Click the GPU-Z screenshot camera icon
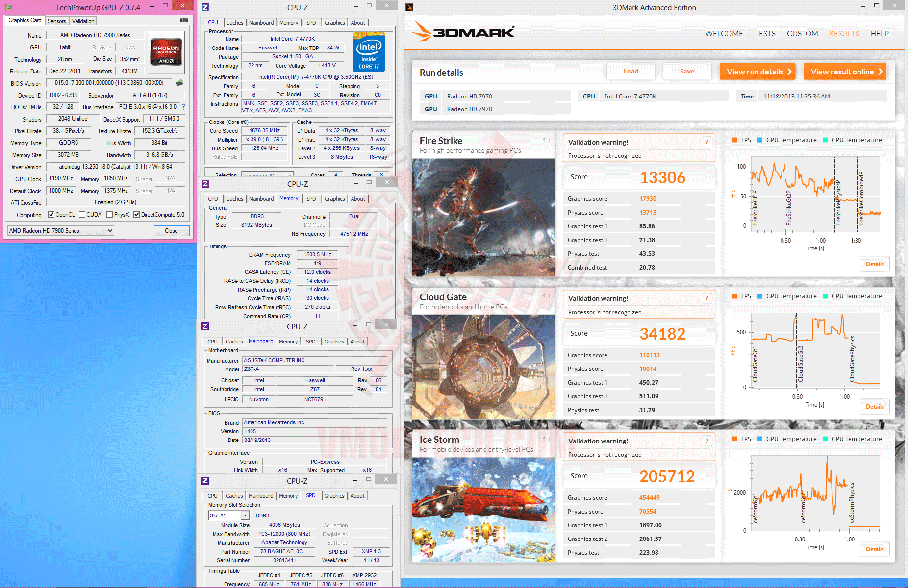Viewport: 908px width, 588px height. [183, 20]
